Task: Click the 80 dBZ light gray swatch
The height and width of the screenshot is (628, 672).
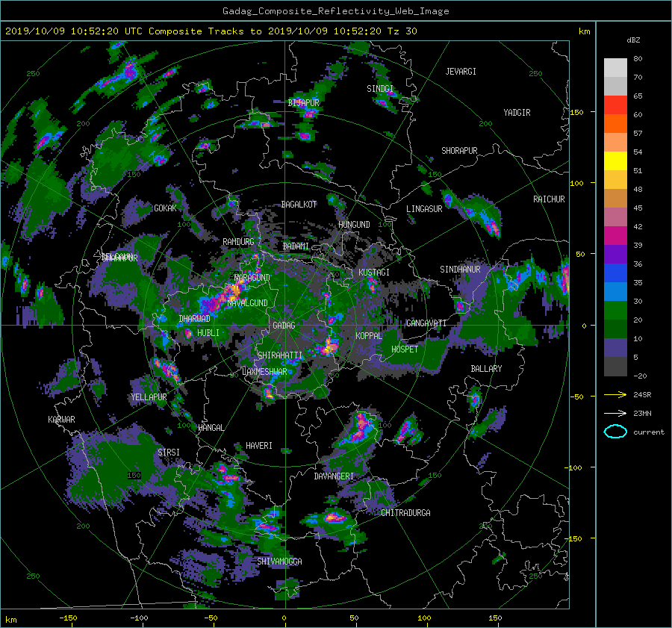Action: pyautogui.click(x=615, y=67)
